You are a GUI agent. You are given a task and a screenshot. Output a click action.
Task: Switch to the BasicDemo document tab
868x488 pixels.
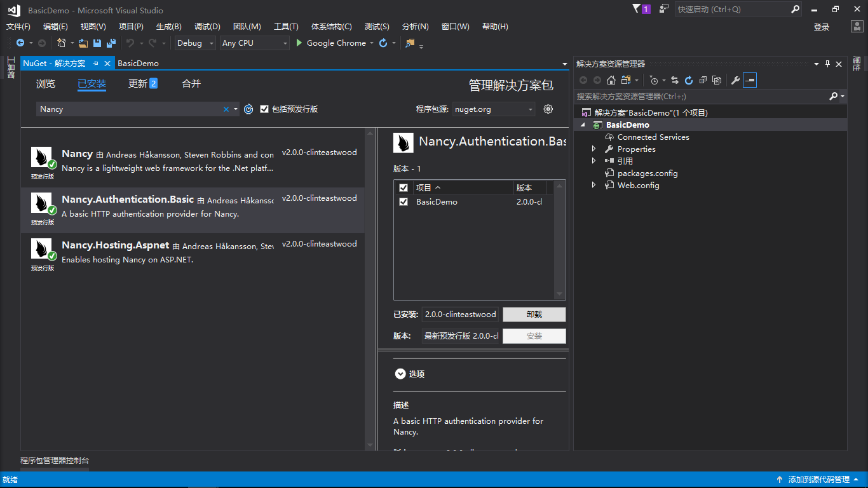pyautogui.click(x=138, y=64)
